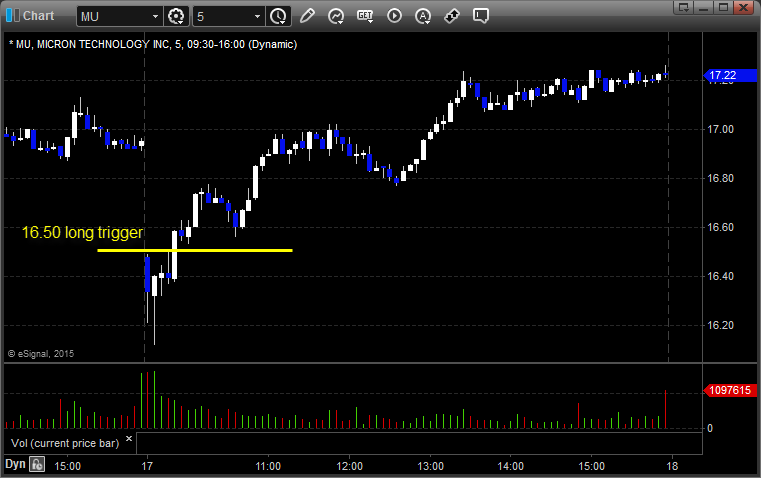This screenshot has width=761, height=478.
Task: Click the blue 17.22 current price marker
Action: (x=729, y=75)
